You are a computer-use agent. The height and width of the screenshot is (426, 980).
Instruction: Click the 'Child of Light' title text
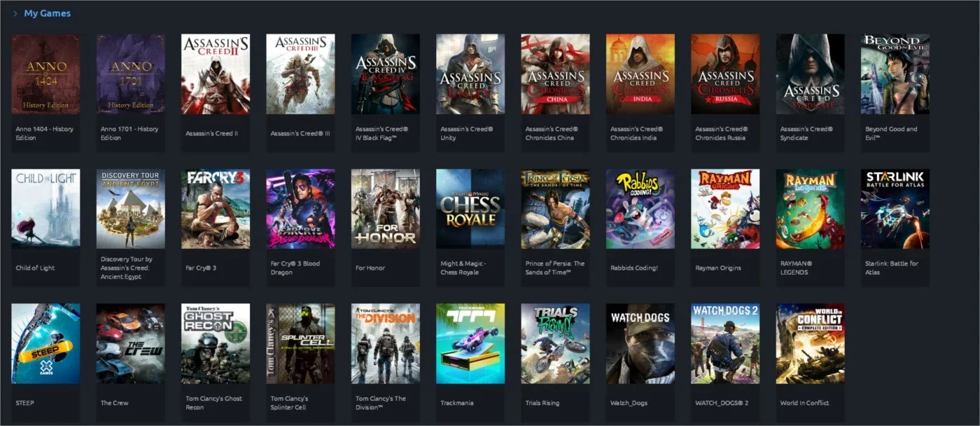click(35, 268)
